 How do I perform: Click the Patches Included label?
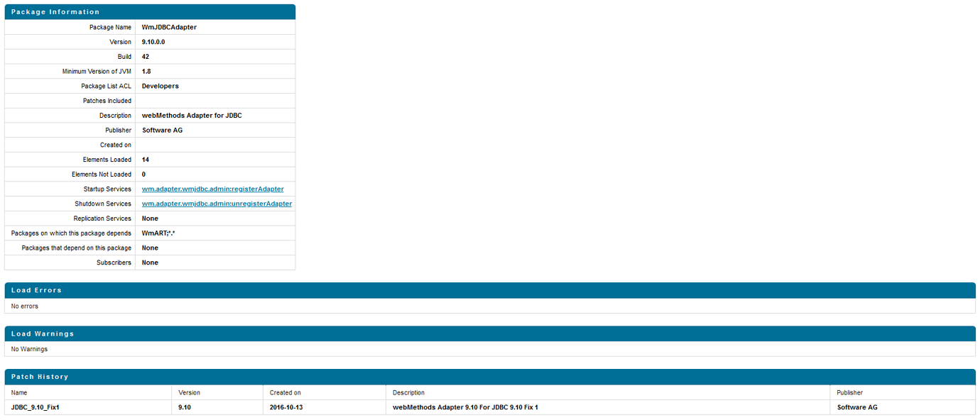tap(107, 101)
